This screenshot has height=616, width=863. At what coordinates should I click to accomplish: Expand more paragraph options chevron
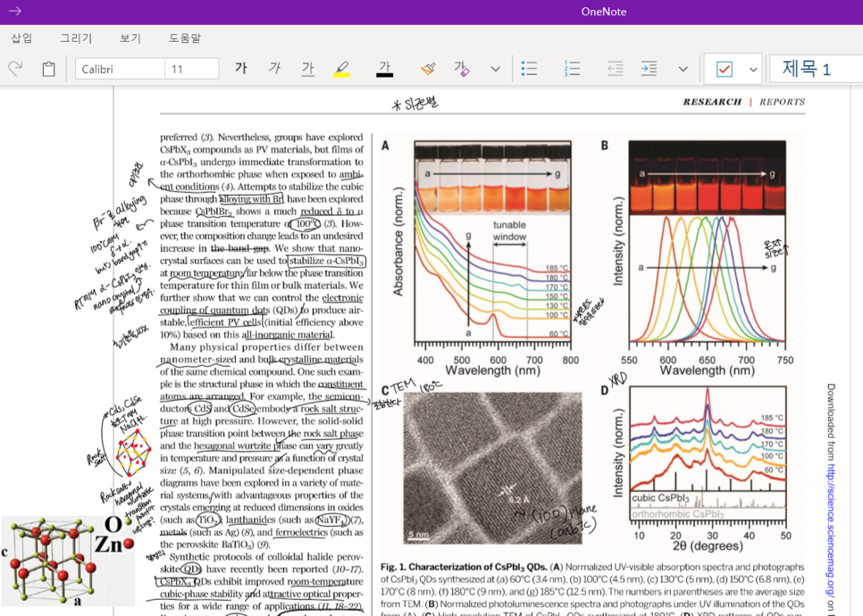tap(683, 70)
